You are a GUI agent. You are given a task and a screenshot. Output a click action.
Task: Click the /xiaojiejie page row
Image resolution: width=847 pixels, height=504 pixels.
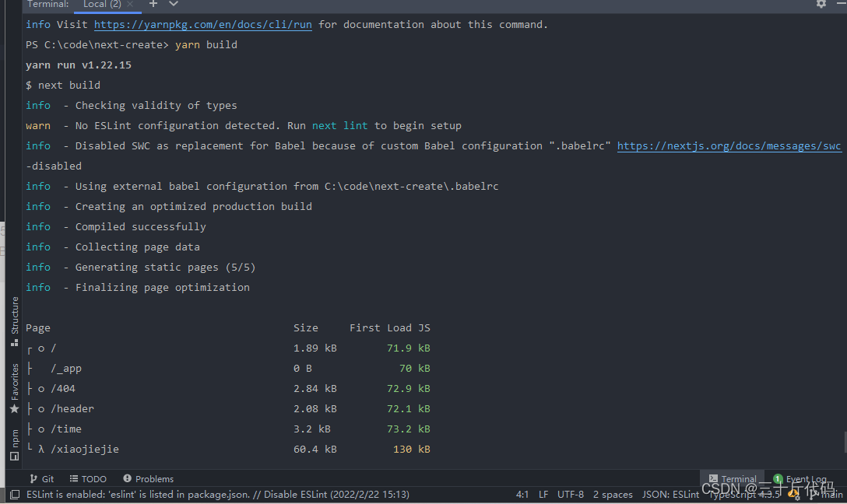pos(228,449)
